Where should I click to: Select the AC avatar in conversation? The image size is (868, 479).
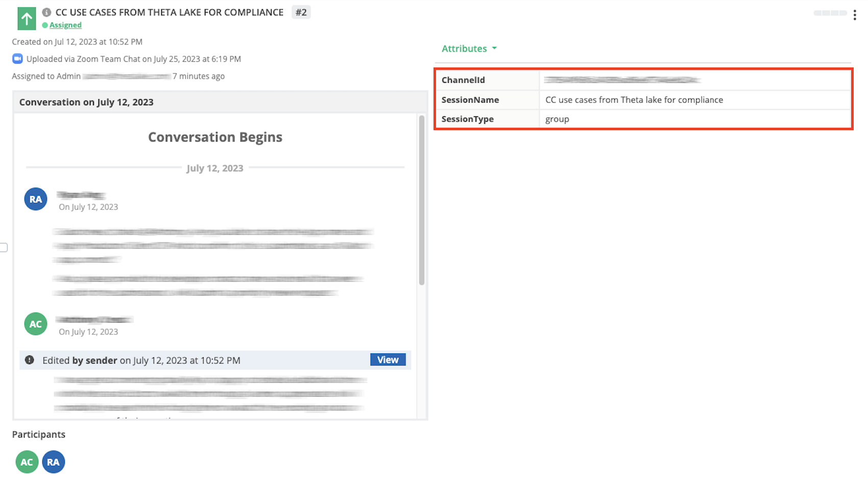tap(36, 324)
